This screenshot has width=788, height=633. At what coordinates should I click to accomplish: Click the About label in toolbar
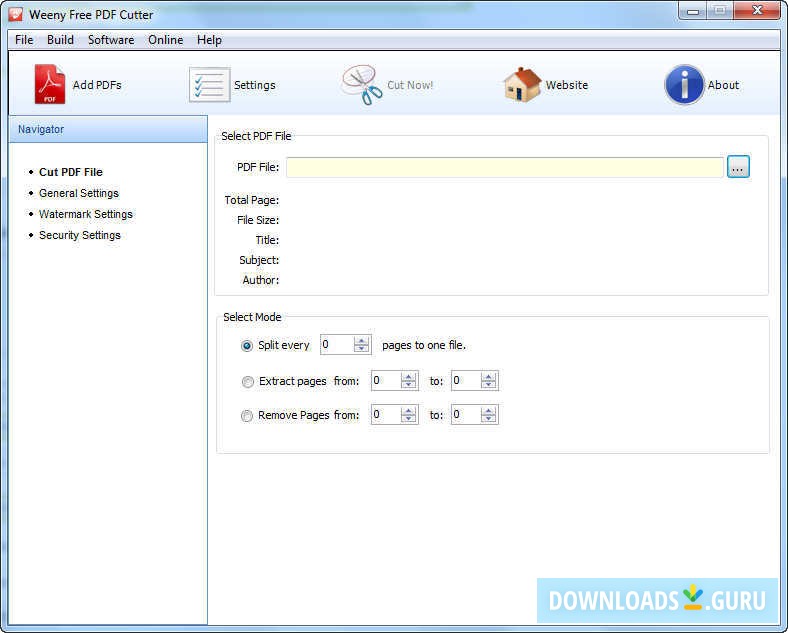[724, 85]
